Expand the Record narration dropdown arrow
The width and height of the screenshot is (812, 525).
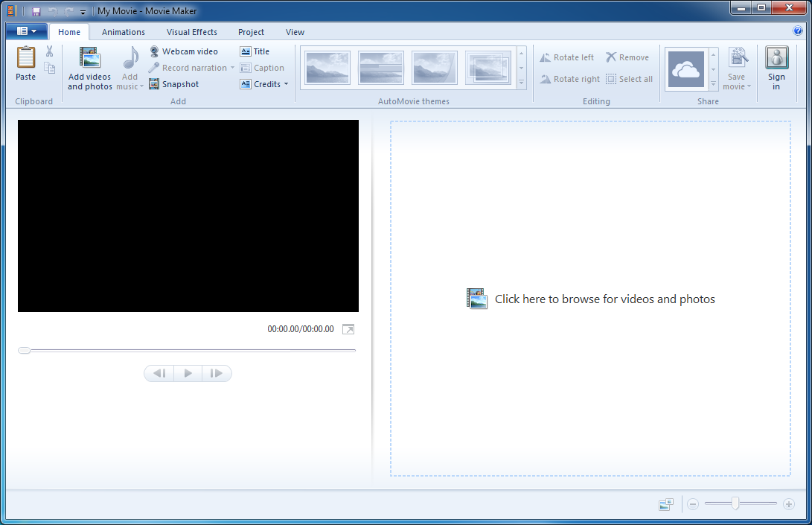click(x=232, y=68)
